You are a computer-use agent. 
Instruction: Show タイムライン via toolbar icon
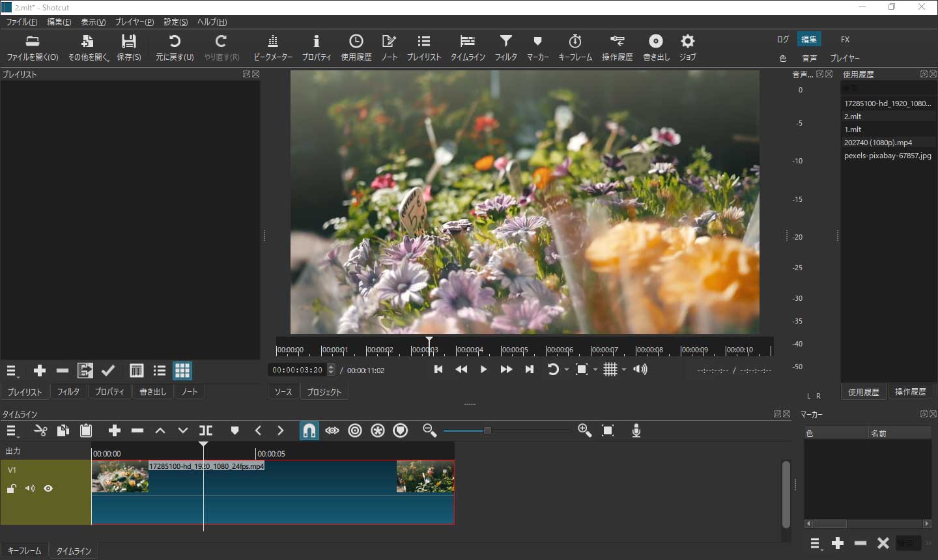[x=468, y=48]
